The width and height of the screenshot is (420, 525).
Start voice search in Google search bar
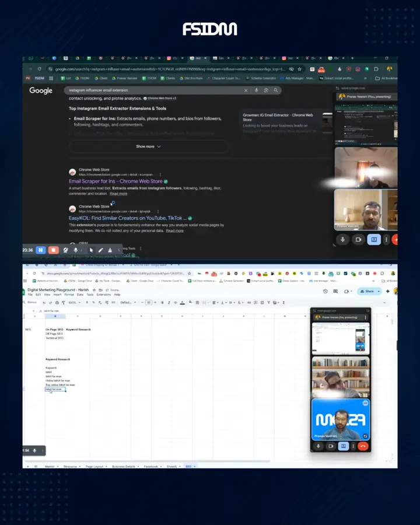pos(256,90)
